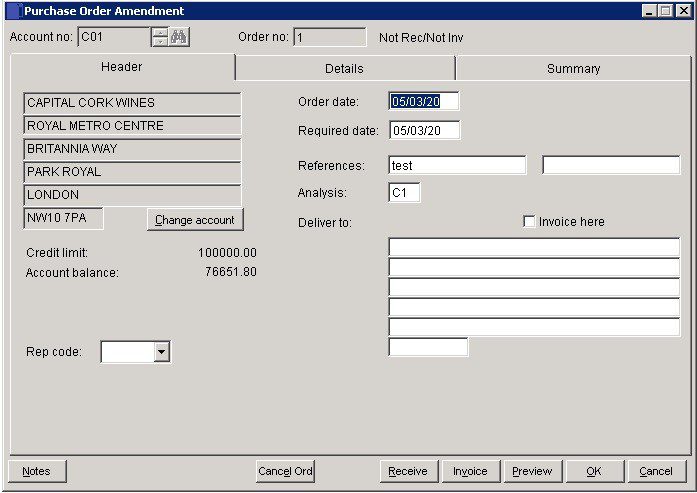The height and width of the screenshot is (493, 697).
Task: Open the Rep code dropdown
Action: coord(162,352)
